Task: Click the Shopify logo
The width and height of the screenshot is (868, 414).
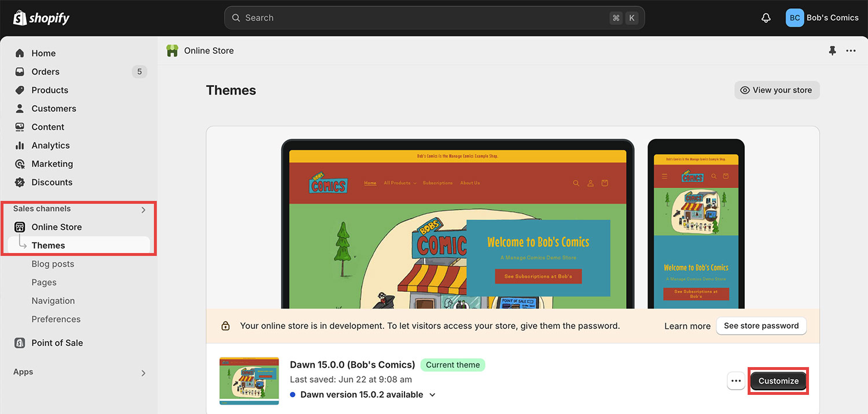Action: tap(41, 18)
